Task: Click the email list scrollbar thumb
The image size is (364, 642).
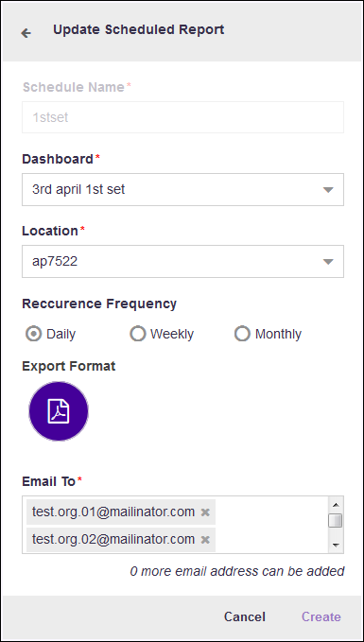Action: [x=336, y=520]
